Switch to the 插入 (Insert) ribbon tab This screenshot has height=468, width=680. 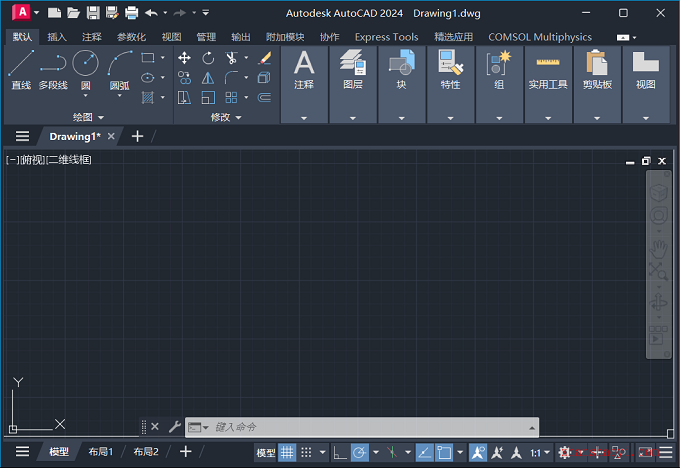[57, 37]
